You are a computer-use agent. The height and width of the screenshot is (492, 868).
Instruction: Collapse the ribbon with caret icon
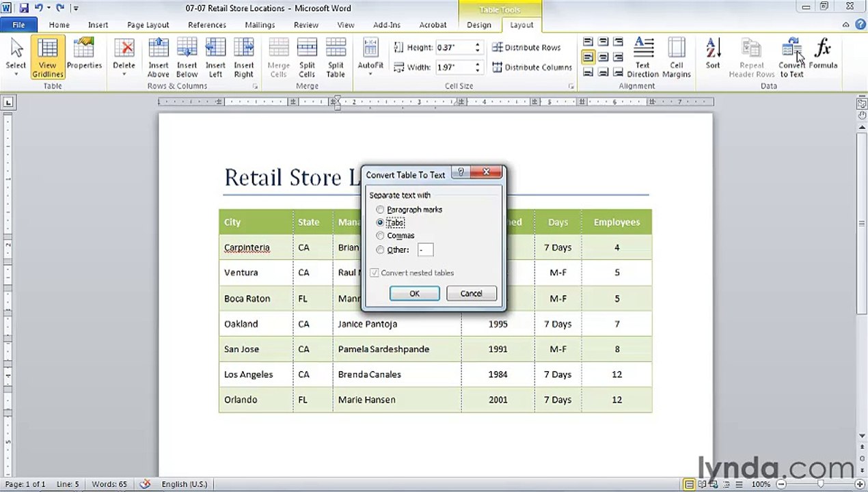click(x=845, y=25)
